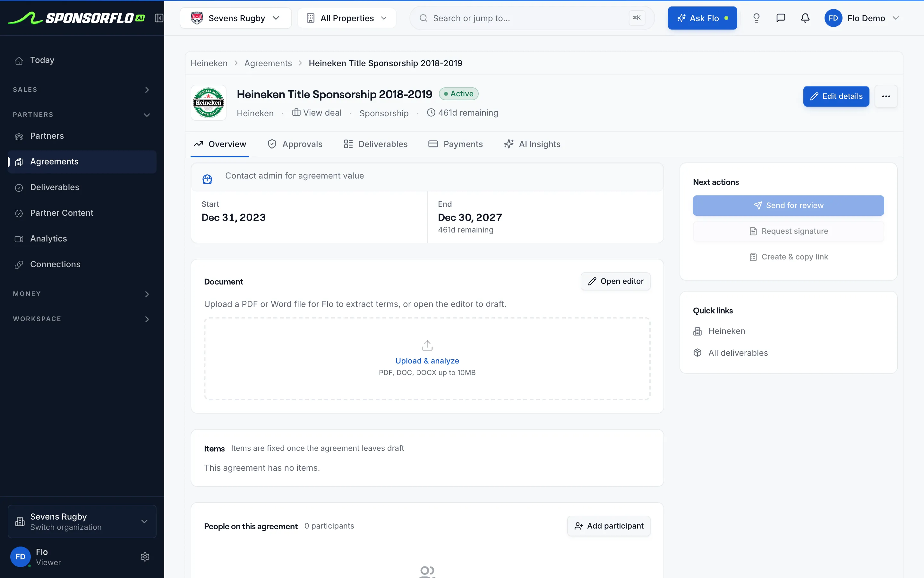
Task: Open Agreements breadcrumb link
Action: pyautogui.click(x=268, y=63)
